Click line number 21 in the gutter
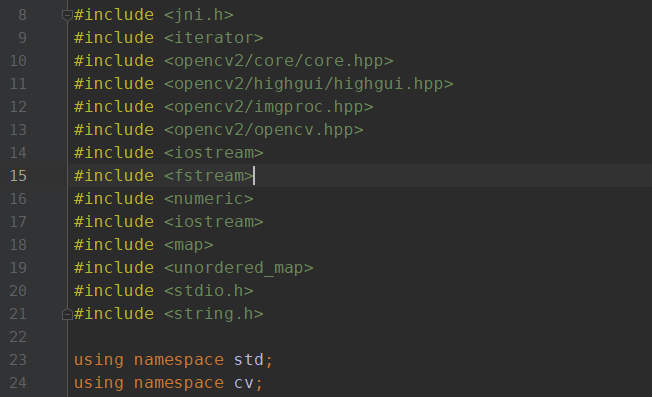This screenshot has height=397, width=652. [18, 314]
